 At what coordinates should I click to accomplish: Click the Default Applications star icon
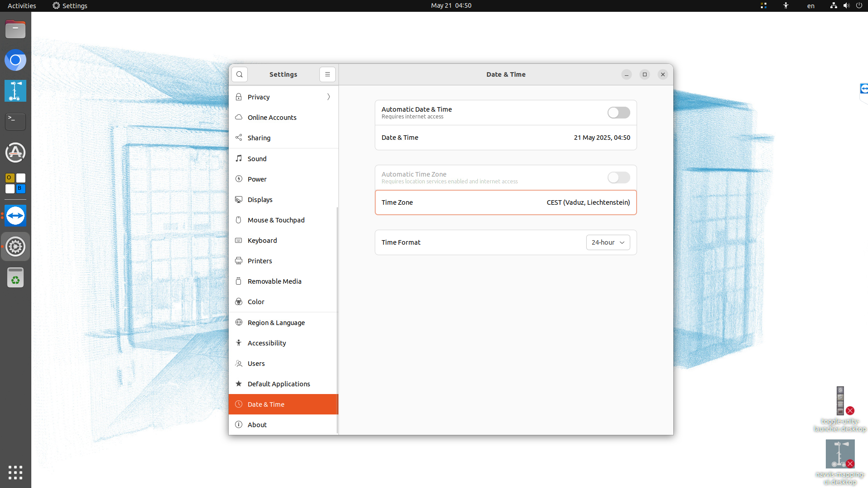239,384
